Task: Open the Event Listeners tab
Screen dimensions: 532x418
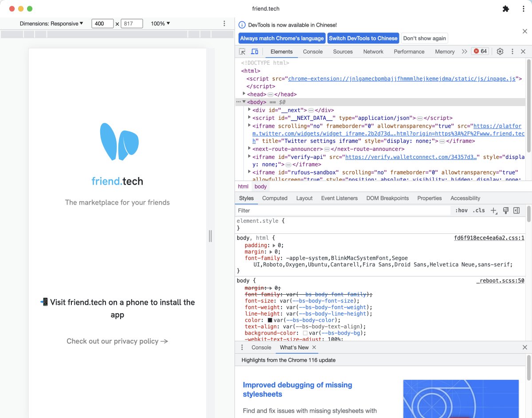Action: point(339,198)
